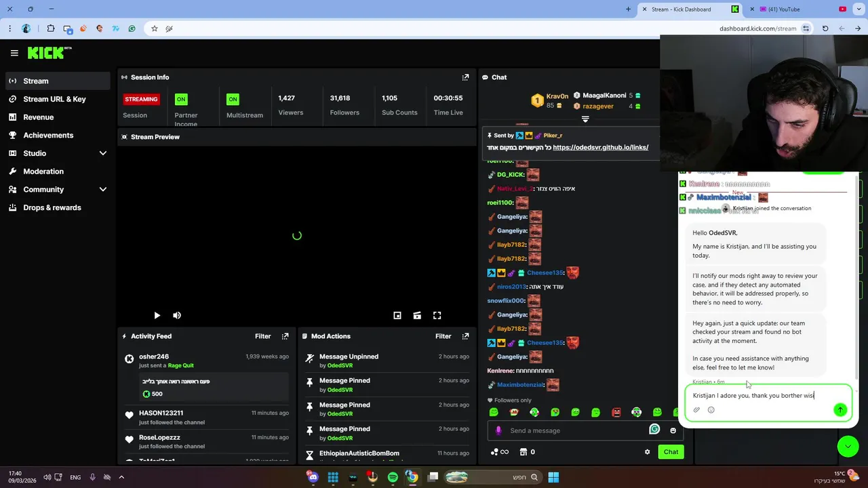Screen dimensions: 868x488
Task: Insert the red angry emote
Action: pyautogui.click(x=616, y=412)
